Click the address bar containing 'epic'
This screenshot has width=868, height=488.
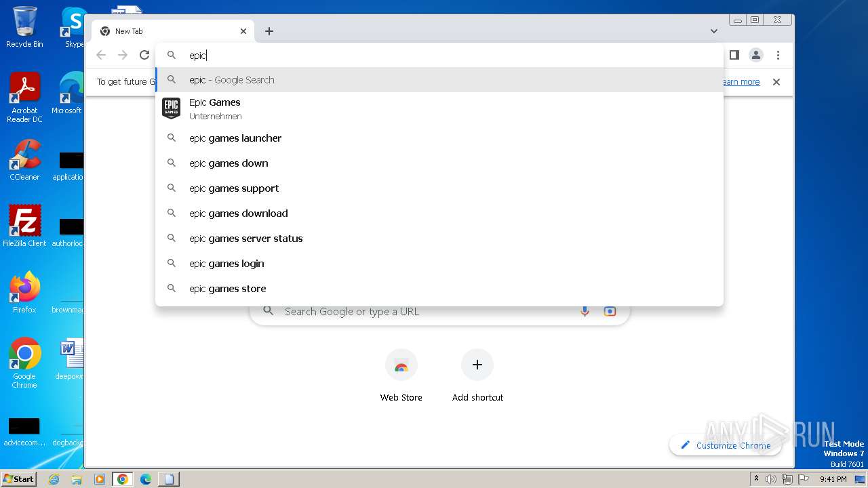point(439,55)
